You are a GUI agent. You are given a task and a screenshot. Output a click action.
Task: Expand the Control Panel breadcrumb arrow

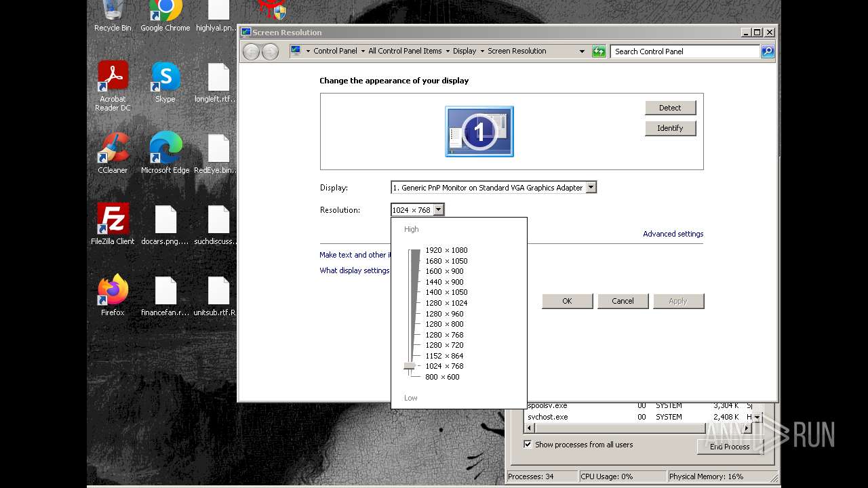(x=363, y=52)
